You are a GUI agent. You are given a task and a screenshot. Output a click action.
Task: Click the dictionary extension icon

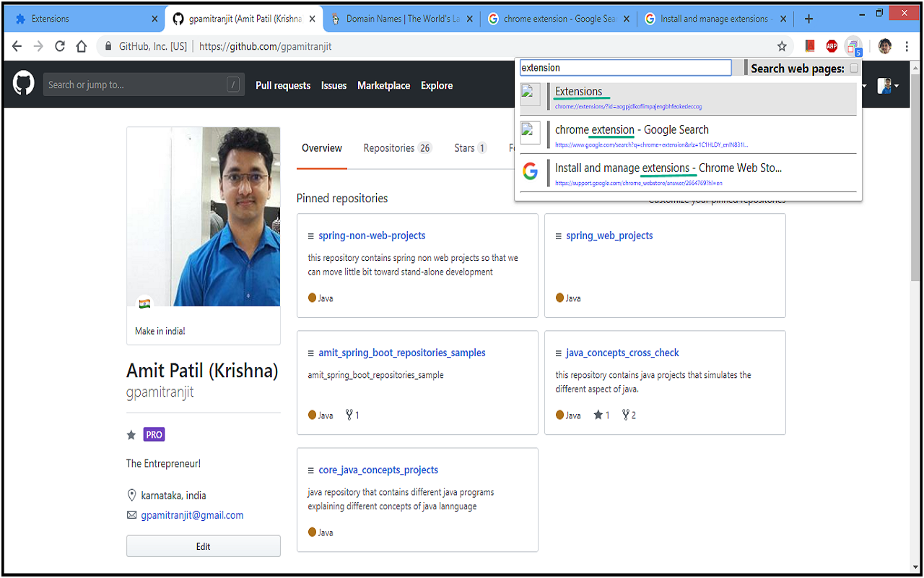tap(809, 46)
